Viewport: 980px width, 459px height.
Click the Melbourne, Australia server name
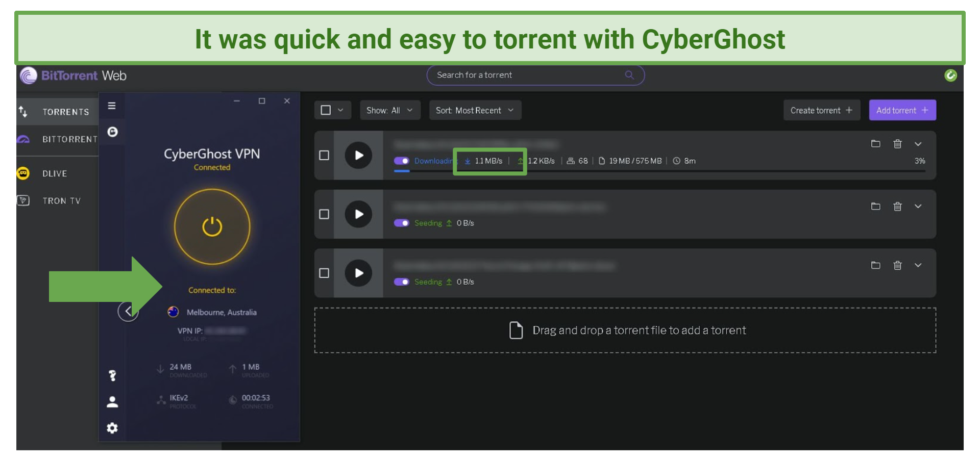click(222, 312)
